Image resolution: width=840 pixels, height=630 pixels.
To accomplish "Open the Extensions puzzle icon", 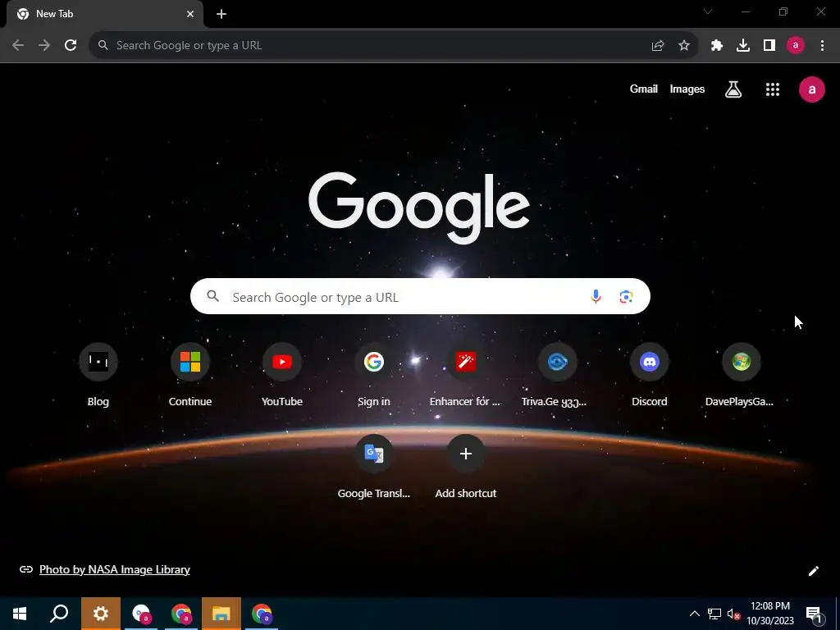I will pyautogui.click(x=717, y=46).
